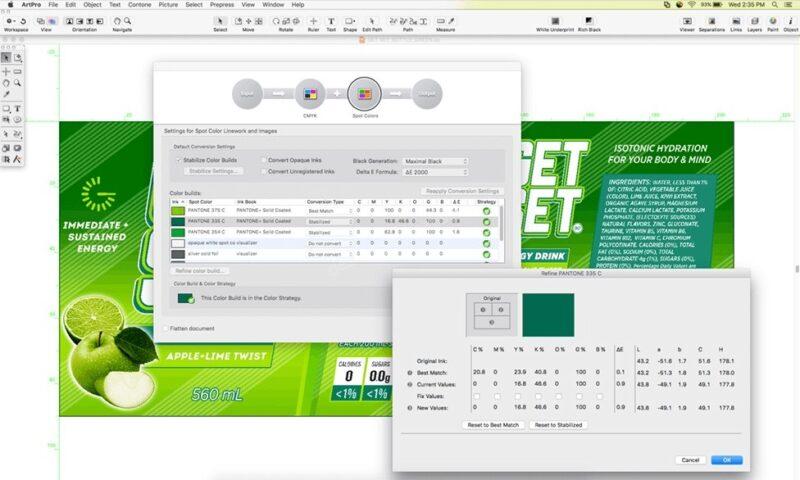Click the Color builds list scrollbar
This screenshot has height=480, width=800.
(x=502, y=224)
